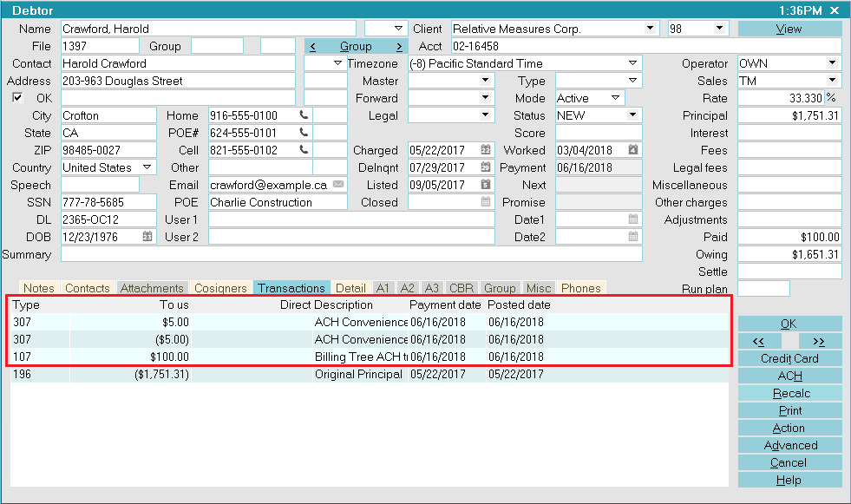Open the Legal dropdown
This screenshot has height=504, width=851.
[485, 115]
